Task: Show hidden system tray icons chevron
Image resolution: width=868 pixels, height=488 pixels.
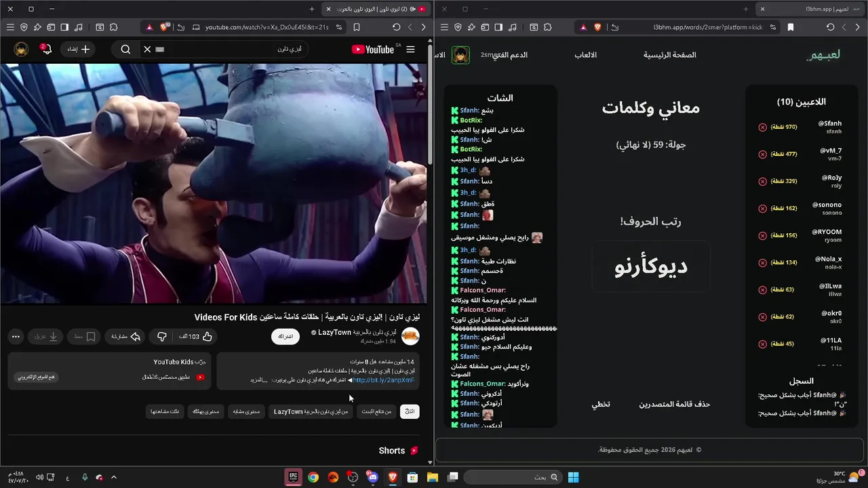Action: 114,477
